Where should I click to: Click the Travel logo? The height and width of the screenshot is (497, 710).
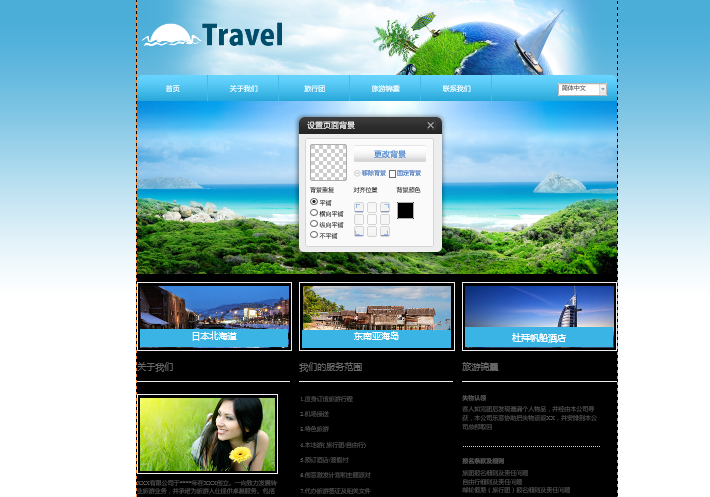[x=213, y=36]
